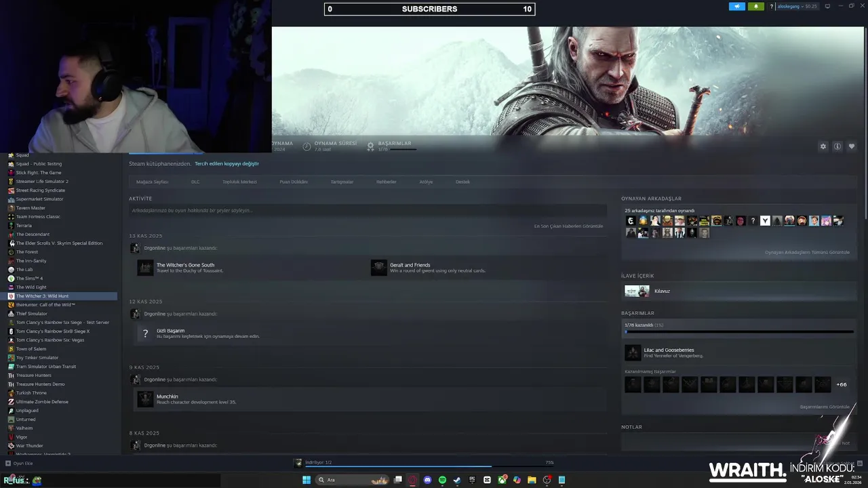Image resolution: width=868 pixels, height=488 pixels.
Task: Open the Witcher's Gone South achievement icon
Action: point(145,268)
